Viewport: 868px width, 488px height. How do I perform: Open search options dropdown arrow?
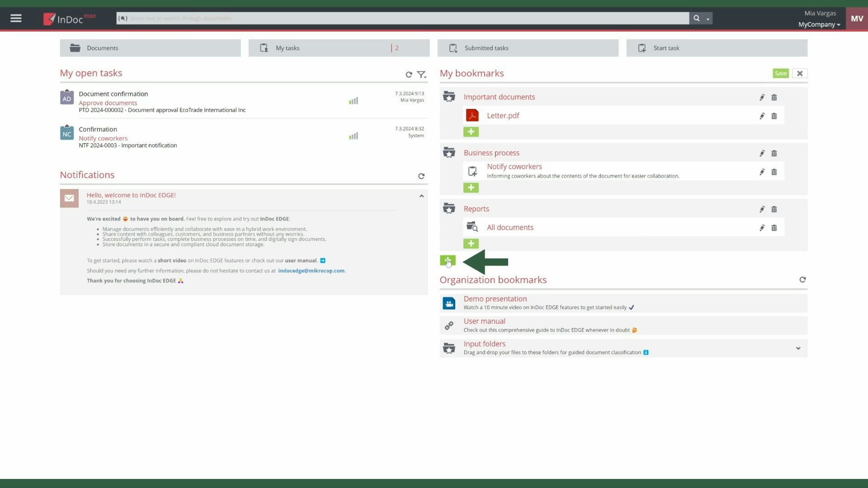[708, 19]
